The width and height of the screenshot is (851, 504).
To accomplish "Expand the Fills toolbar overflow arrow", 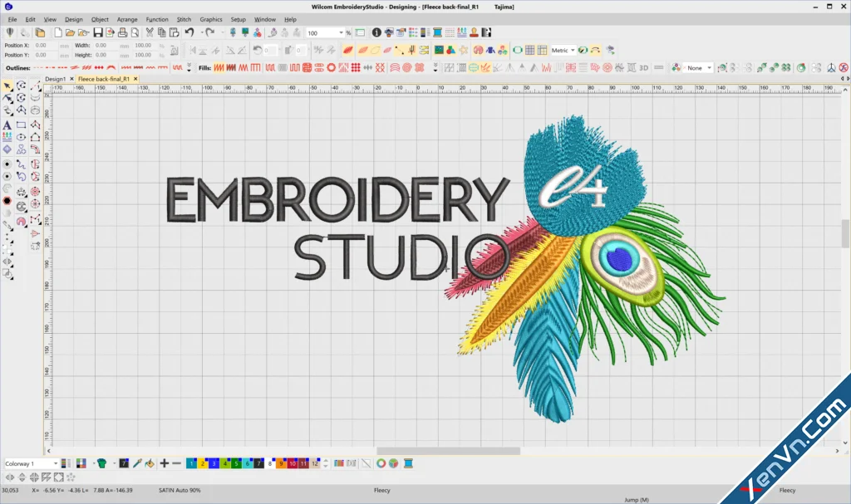I will (435, 68).
